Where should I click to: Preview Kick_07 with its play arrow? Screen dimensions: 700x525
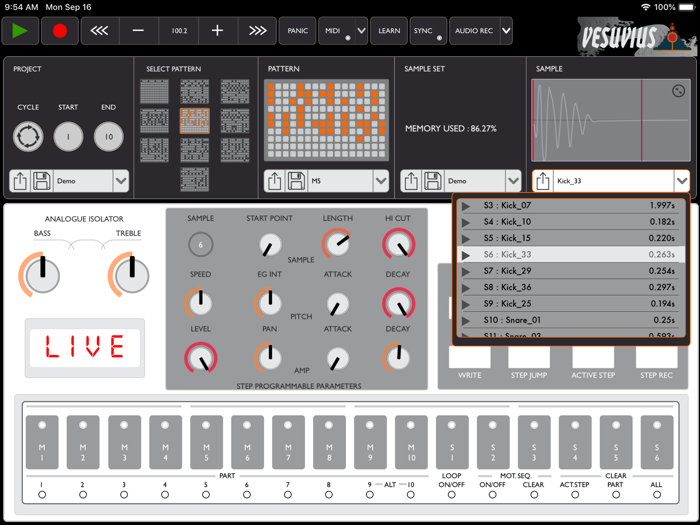coord(466,206)
